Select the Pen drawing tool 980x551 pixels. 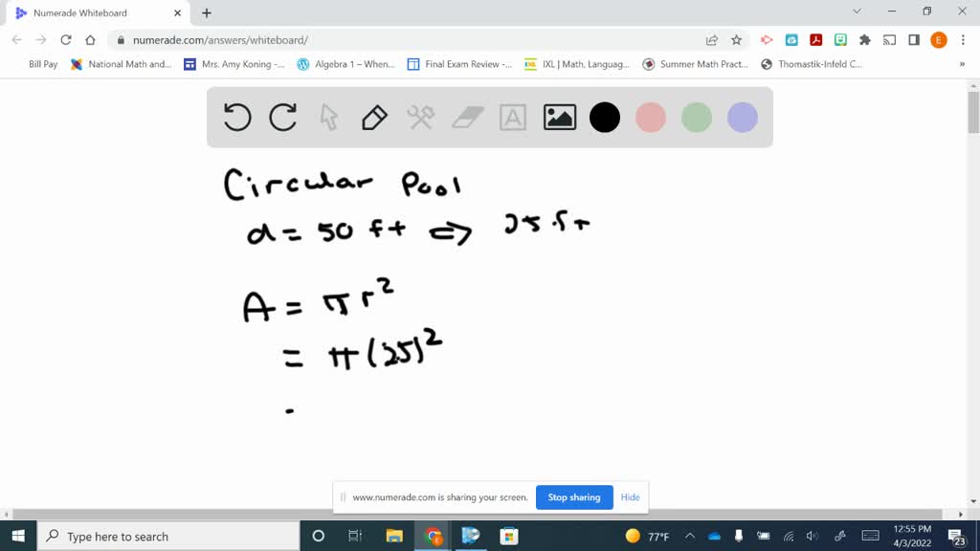click(x=374, y=117)
